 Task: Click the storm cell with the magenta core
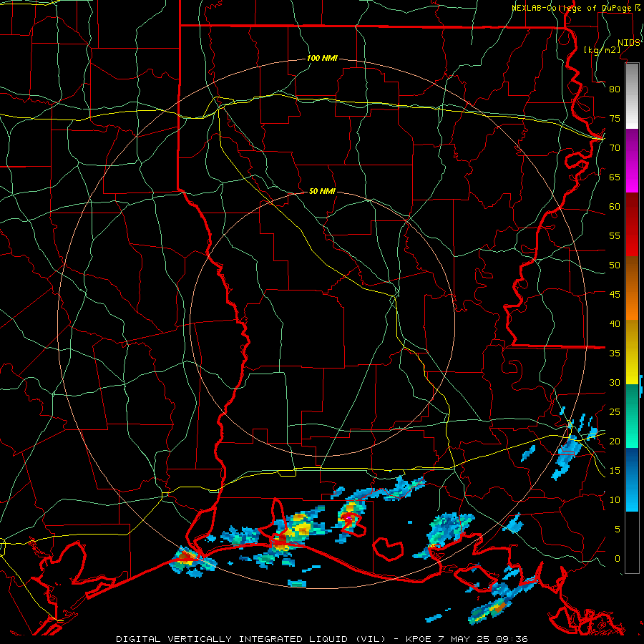(349, 518)
